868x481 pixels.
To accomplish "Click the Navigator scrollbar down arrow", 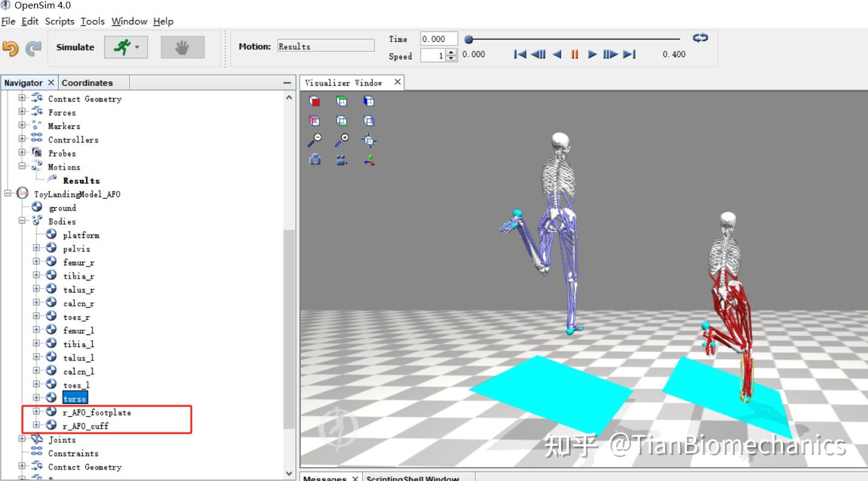I will pyautogui.click(x=289, y=474).
